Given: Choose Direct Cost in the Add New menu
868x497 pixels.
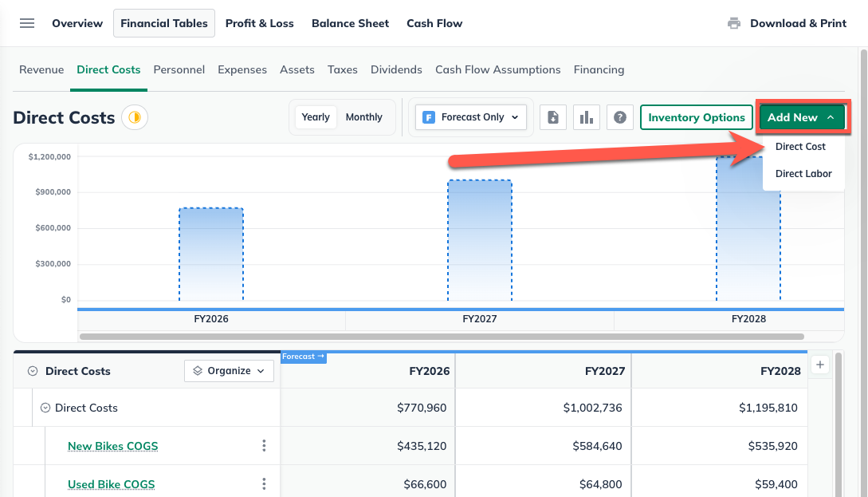Looking at the screenshot, I should coord(800,147).
